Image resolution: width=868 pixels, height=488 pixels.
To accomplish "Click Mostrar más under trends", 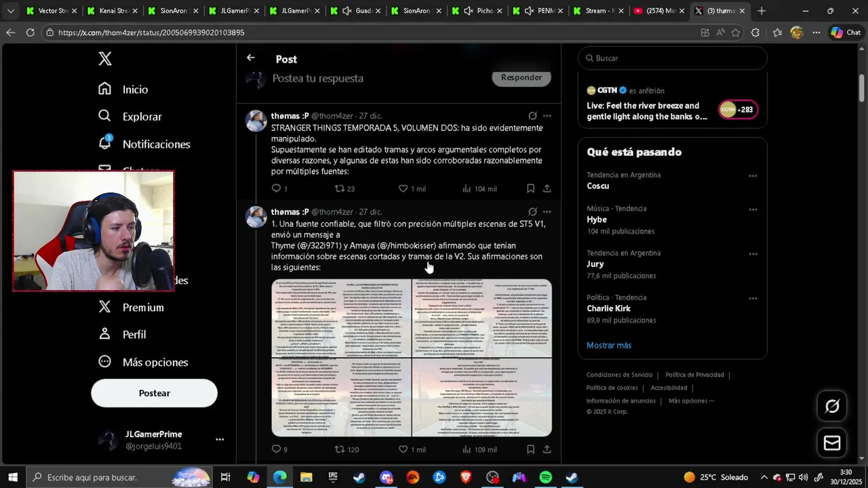I will 609,346.
